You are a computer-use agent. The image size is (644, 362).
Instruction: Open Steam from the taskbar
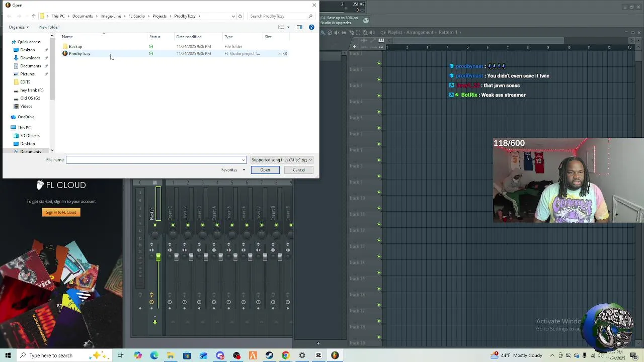pos(269,355)
